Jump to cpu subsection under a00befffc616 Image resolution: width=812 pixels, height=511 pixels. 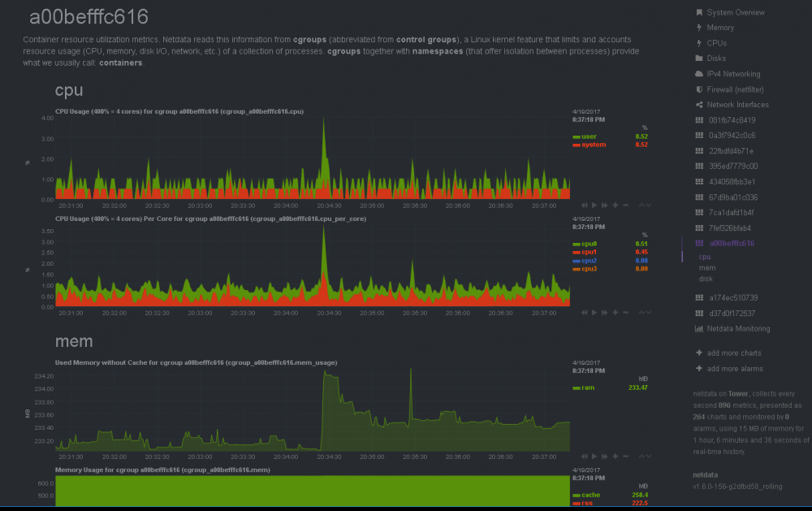(x=705, y=257)
